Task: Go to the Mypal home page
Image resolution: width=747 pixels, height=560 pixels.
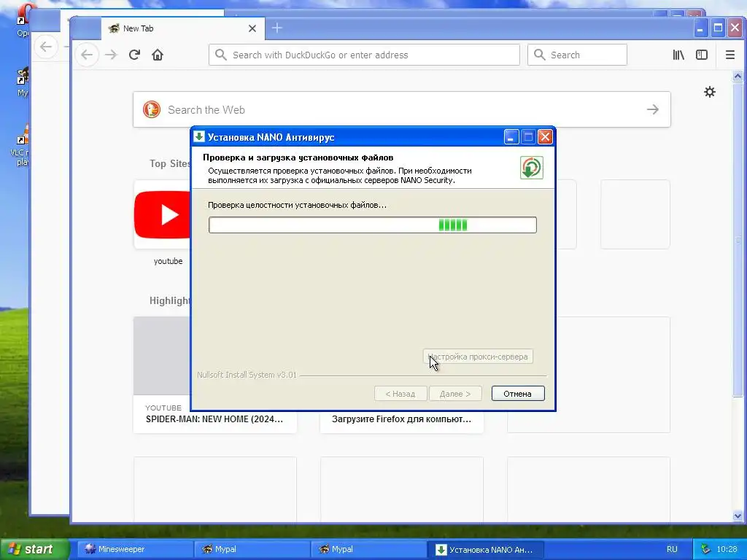Action: (x=158, y=55)
